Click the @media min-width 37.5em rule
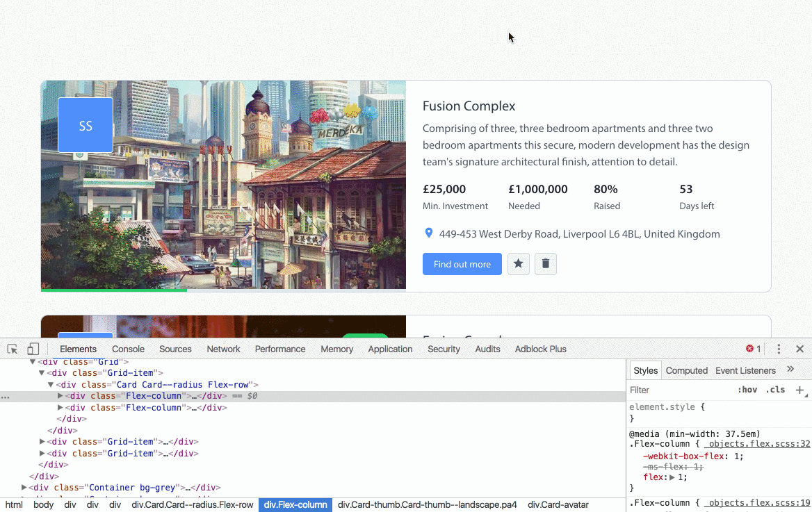 pyautogui.click(x=695, y=433)
